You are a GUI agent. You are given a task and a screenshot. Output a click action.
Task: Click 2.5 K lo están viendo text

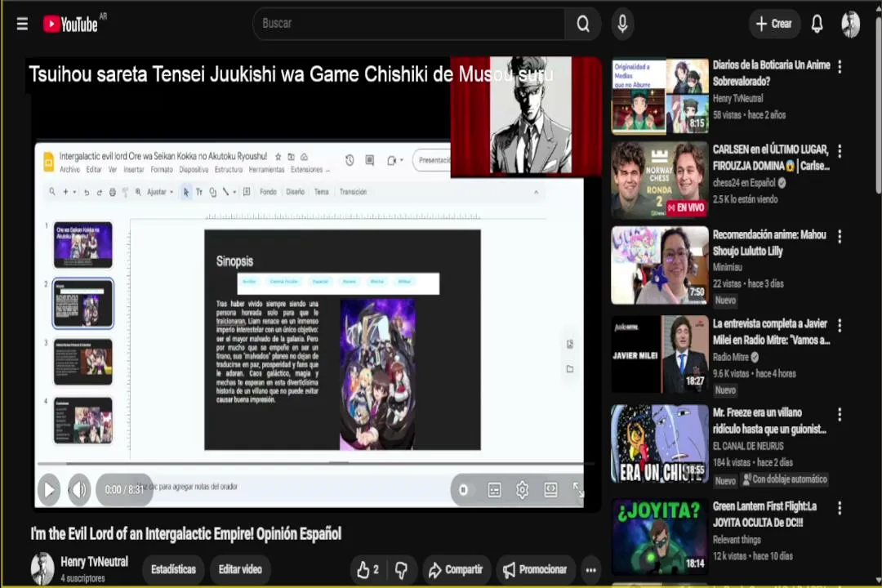point(746,199)
